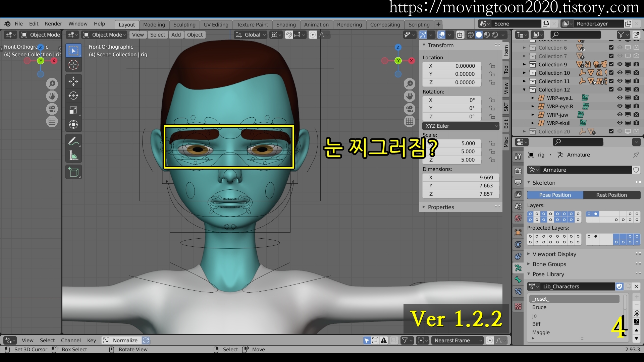Toggle X-ray display icon
The width and height of the screenshot is (644, 362).
coord(460,35)
